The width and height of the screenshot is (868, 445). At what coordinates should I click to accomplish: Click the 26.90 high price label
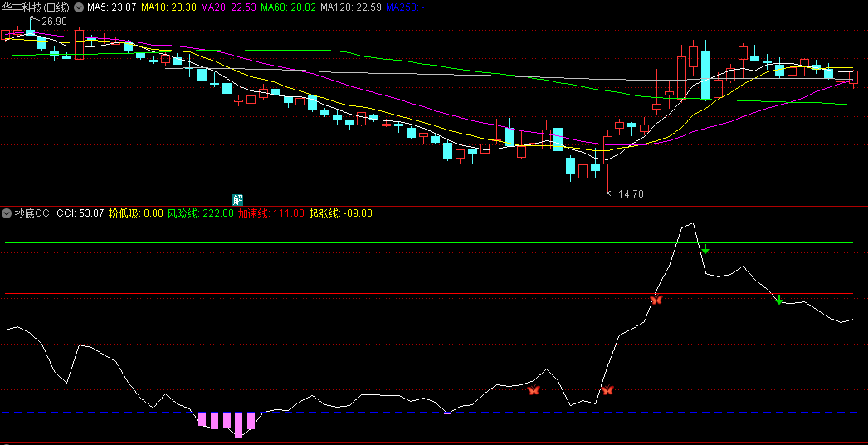[54, 21]
